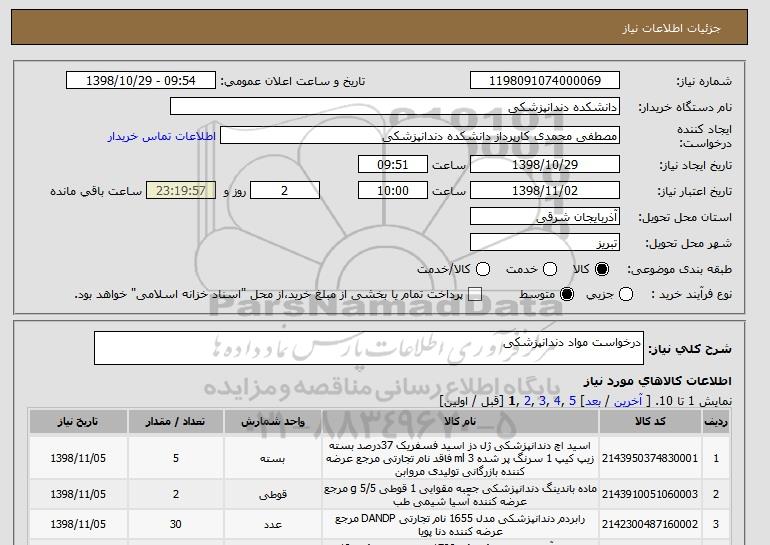The image size is (770, 545).
Task: Click the unit cell عدد in row 3
Action: 273,524
